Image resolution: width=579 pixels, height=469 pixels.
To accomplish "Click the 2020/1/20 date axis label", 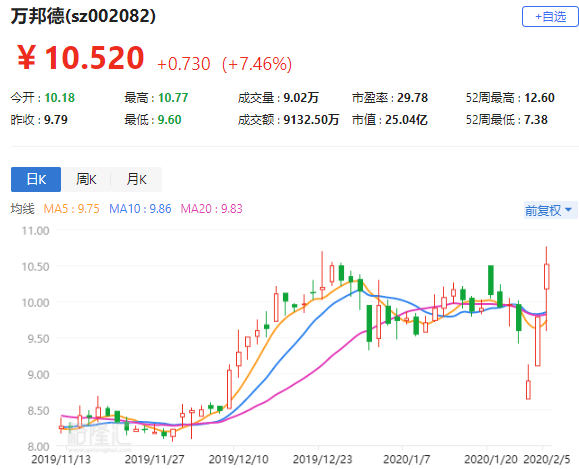I will pos(491,460).
